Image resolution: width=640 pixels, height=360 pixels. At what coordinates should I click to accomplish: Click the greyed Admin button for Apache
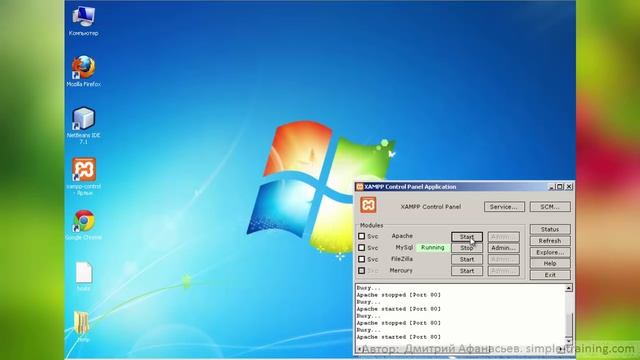[503, 237]
